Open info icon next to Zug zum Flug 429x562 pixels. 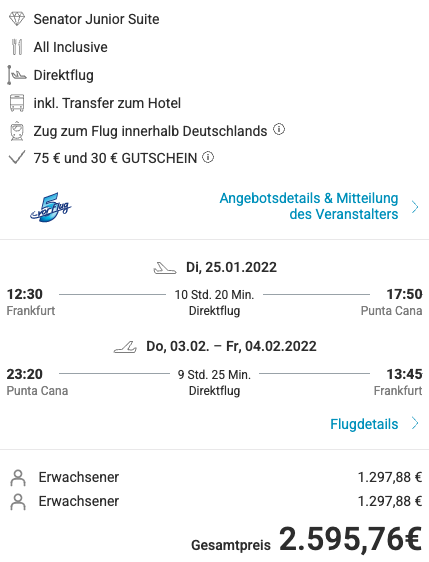point(279,129)
